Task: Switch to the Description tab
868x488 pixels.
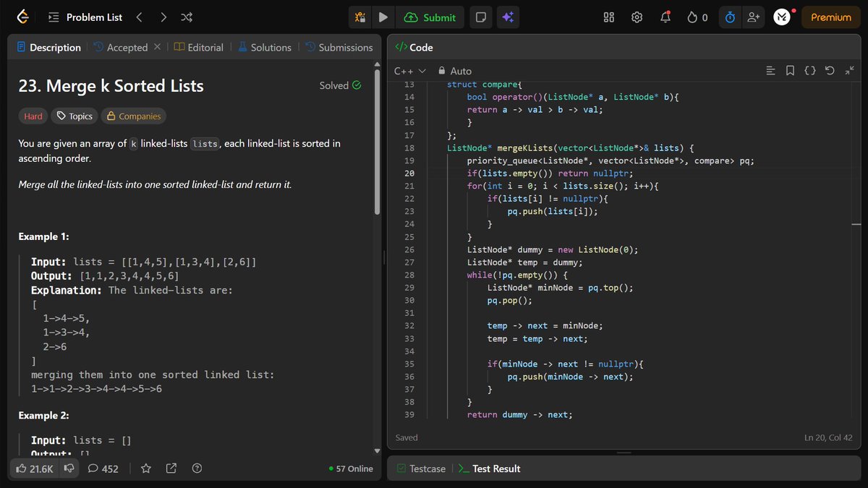Action: pos(48,47)
